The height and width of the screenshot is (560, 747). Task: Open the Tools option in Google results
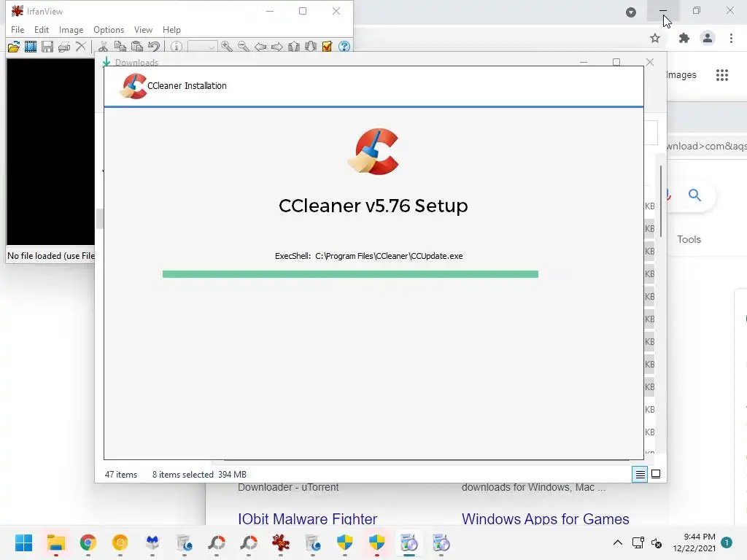(689, 239)
